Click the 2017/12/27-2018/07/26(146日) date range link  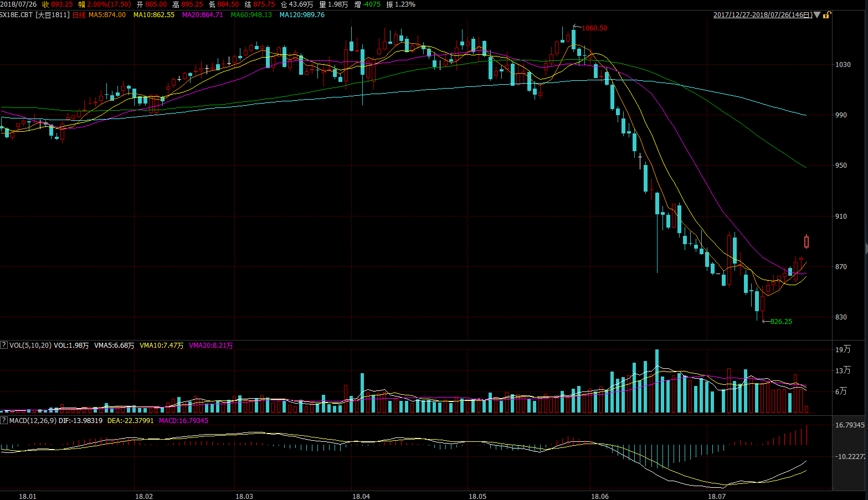763,15
